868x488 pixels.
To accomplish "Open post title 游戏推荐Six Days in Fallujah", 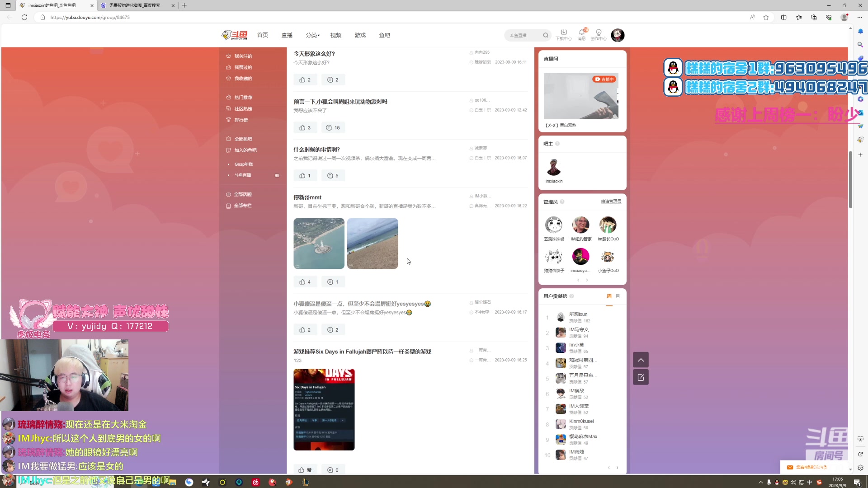I will tap(362, 352).
